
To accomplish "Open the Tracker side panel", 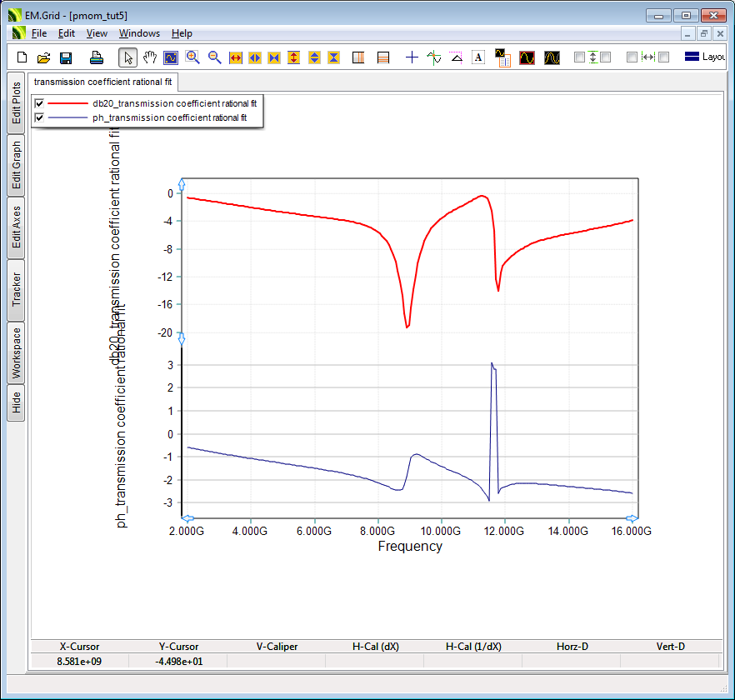I will pos(16,290).
